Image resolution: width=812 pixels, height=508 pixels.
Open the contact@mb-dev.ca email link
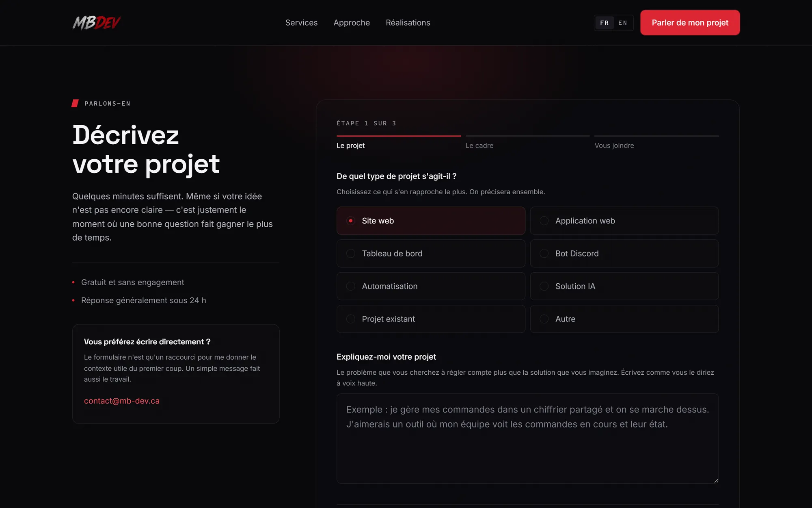coord(122,401)
